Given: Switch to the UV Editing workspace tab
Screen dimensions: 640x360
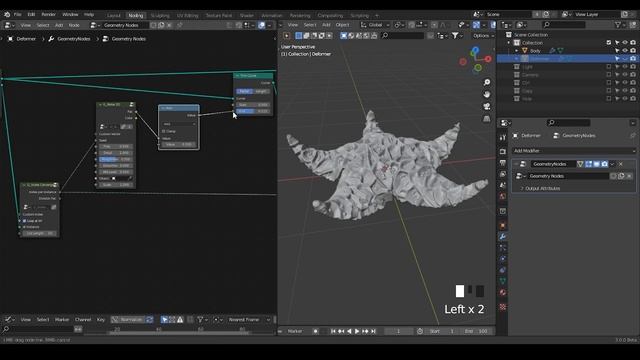Looking at the screenshot, I should pyautogui.click(x=187, y=16).
